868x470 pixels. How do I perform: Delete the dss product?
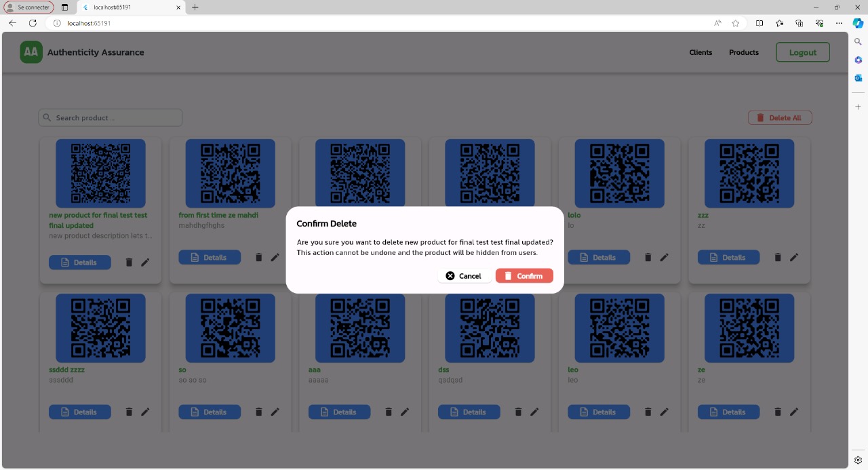(x=518, y=412)
